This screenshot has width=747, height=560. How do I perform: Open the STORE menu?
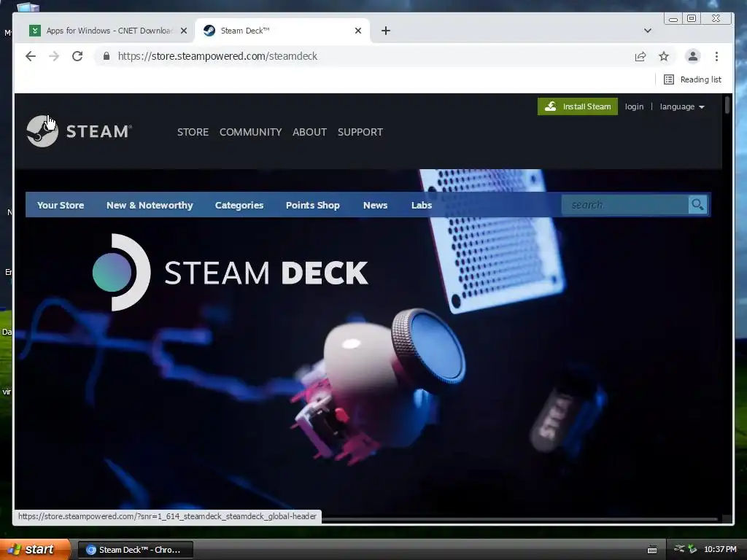coord(193,132)
